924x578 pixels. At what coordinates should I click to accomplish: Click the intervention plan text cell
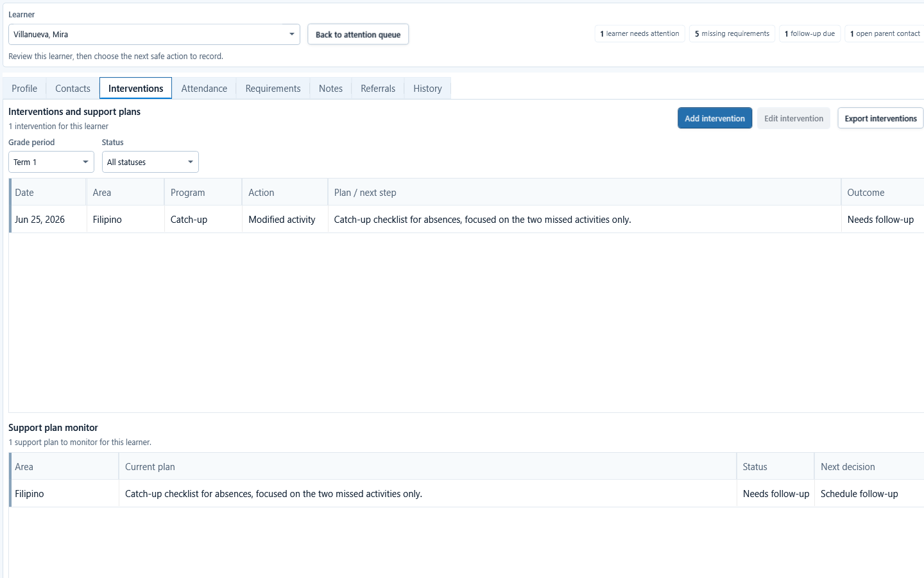point(585,220)
